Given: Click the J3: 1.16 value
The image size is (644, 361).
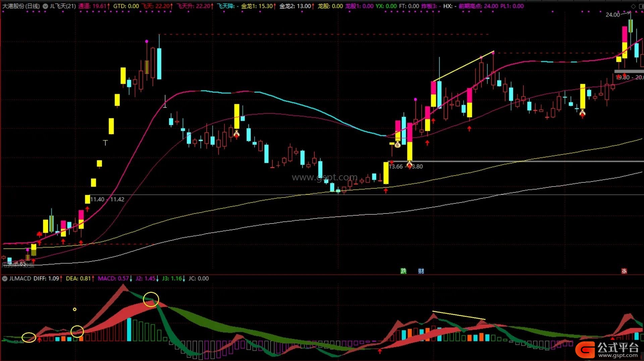Looking at the screenshot, I should click(x=174, y=278).
